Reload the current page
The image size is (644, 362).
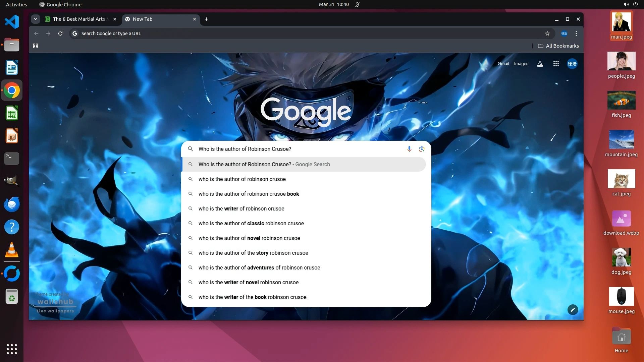pos(60,34)
